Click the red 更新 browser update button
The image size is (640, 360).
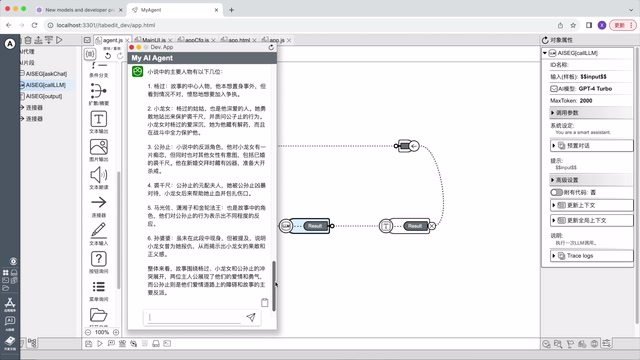pos(623,25)
